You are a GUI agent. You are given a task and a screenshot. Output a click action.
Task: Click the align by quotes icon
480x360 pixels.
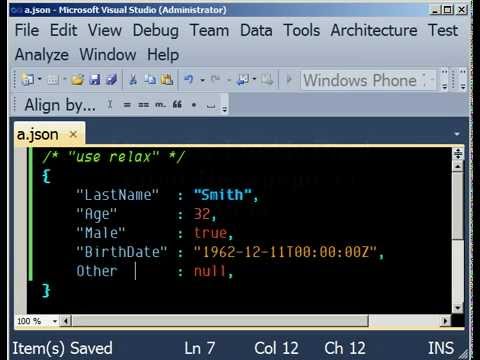177,105
